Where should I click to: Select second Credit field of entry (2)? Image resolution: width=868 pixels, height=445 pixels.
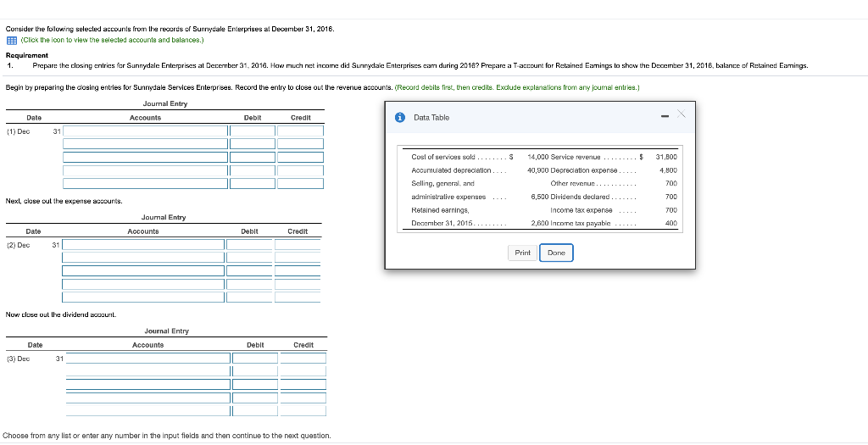point(298,258)
